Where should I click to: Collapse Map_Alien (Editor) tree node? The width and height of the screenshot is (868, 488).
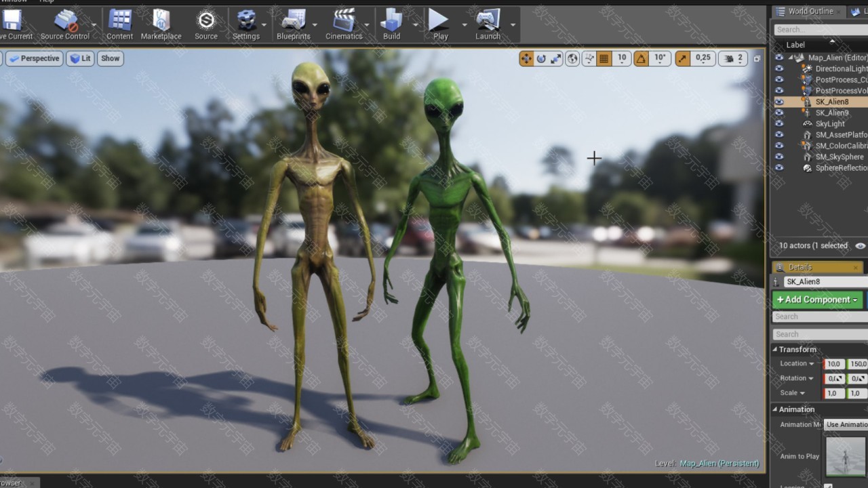click(791, 58)
